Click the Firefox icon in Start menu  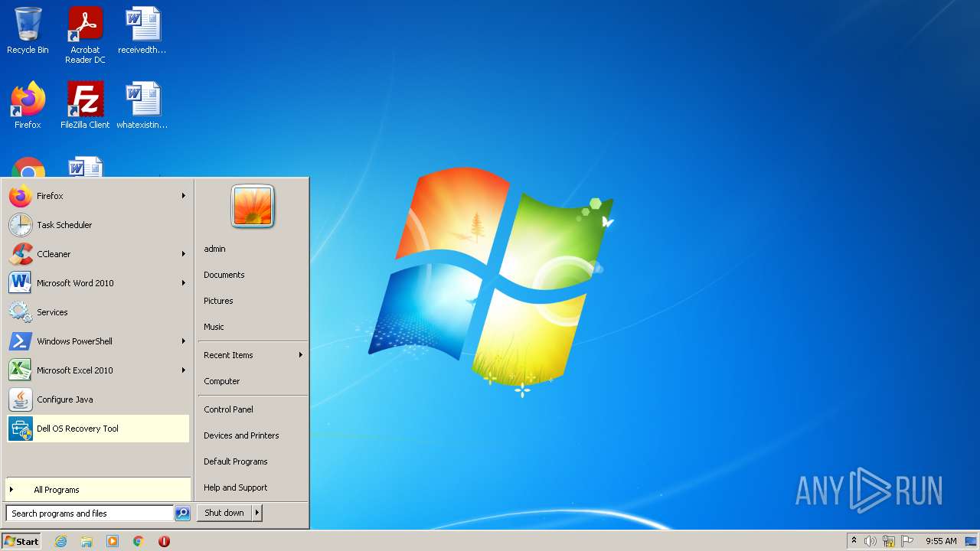click(x=21, y=196)
